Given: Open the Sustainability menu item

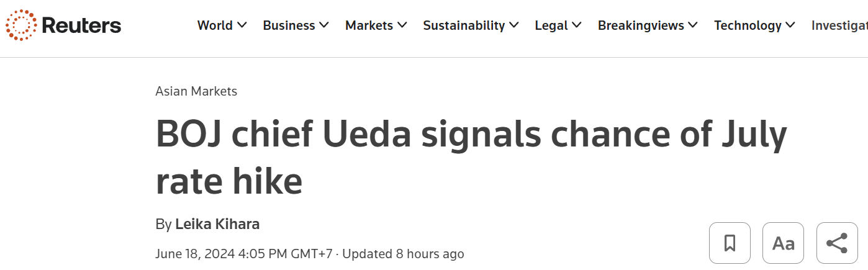Looking at the screenshot, I should point(464,25).
